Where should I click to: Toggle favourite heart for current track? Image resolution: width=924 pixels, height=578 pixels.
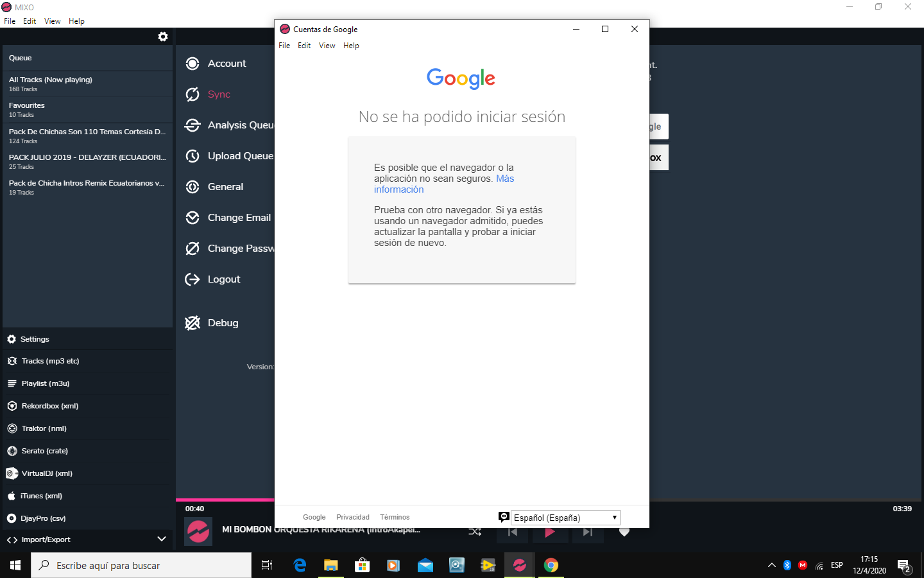click(624, 532)
